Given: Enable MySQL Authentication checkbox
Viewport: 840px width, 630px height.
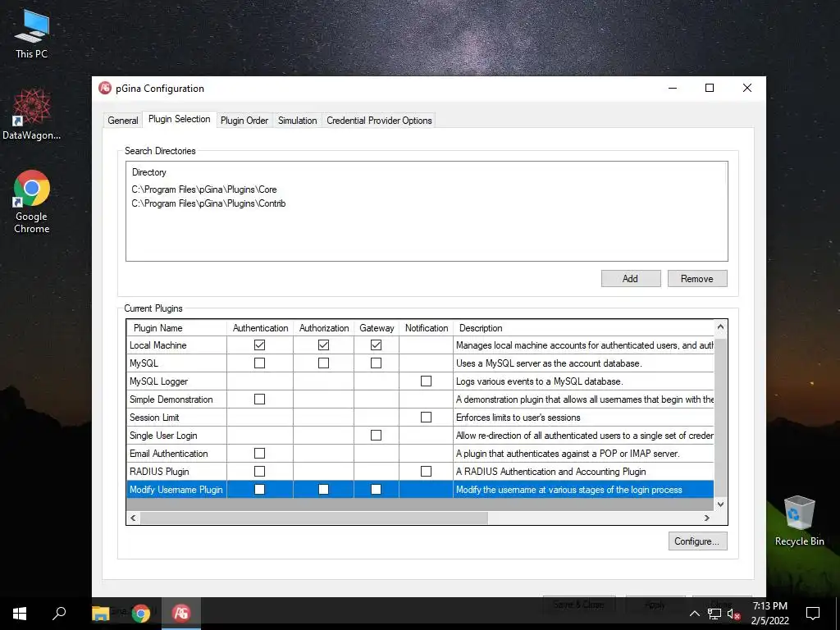Looking at the screenshot, I should click(x=259, y=363).
